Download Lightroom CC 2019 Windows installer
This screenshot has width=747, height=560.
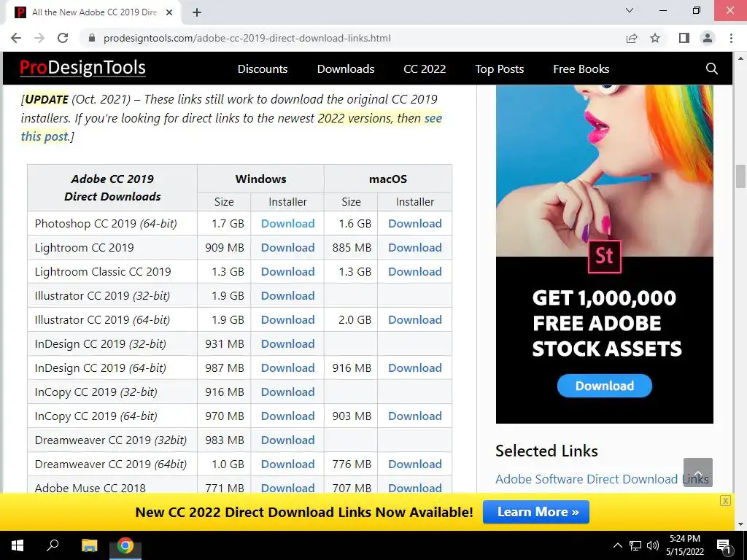(287, 248)
